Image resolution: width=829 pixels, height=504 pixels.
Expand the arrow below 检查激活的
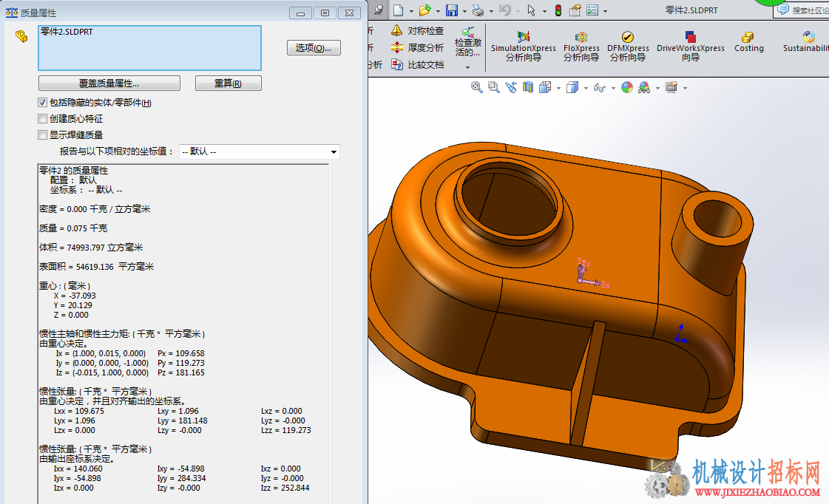click(468, 67)
